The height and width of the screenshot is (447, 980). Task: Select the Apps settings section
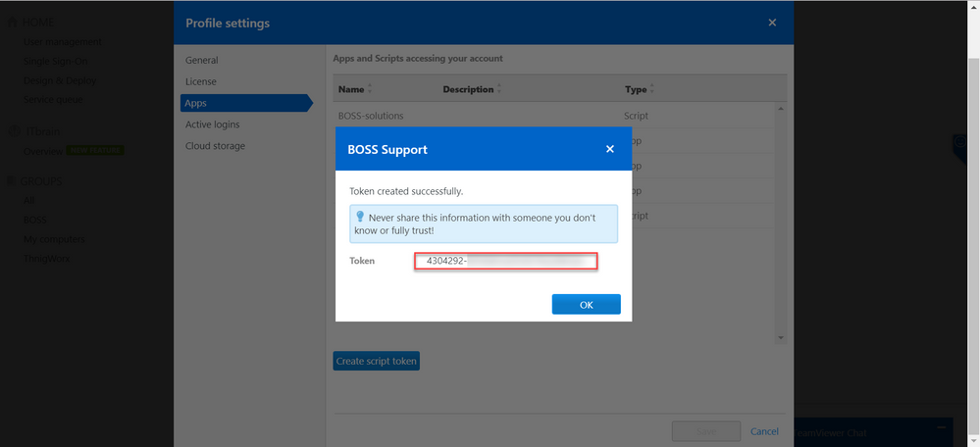coord(247,103)
